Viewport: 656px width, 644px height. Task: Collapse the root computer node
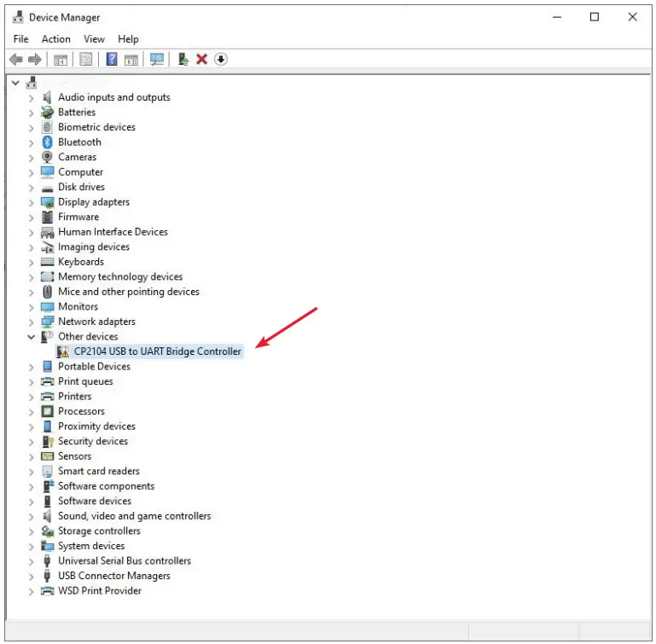[15, 83]
